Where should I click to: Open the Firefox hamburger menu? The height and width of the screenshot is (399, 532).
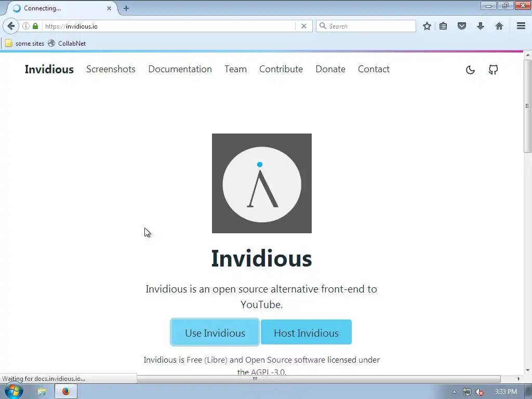coord(521,26)
